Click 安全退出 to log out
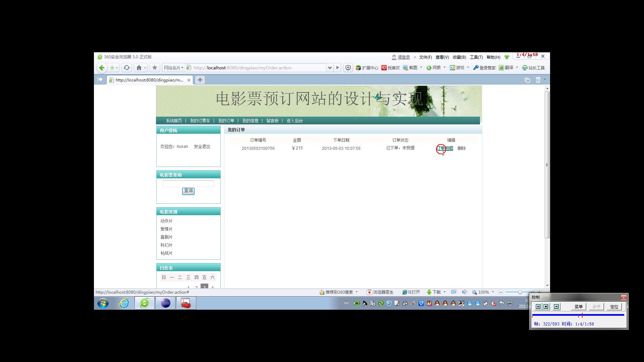Image resolution: width=644 pixels, height=362 pixels. coord(202,146)
